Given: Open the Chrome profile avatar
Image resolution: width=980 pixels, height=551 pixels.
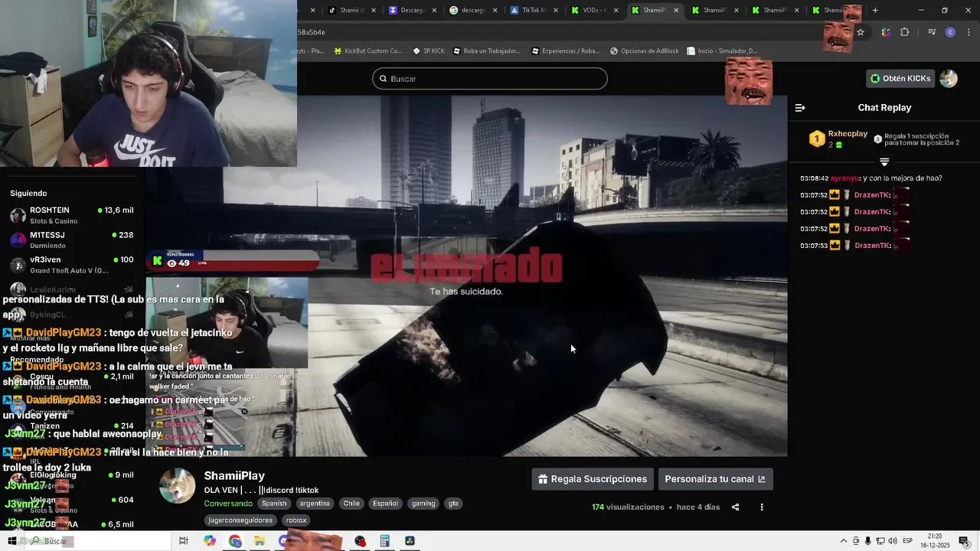Looking at the screenshot, I should (x=950, y=32).
